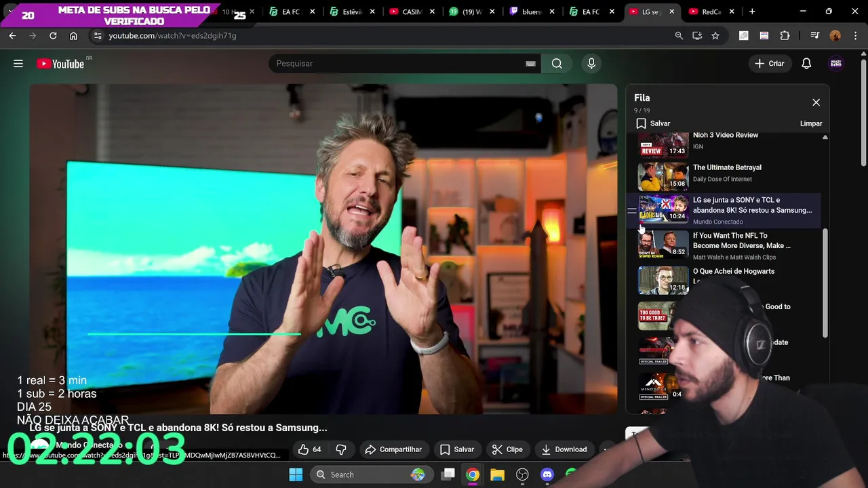868x488 pixels.
Task: Click Daily Dose Of Internet channel name
Action: (722, 179)
